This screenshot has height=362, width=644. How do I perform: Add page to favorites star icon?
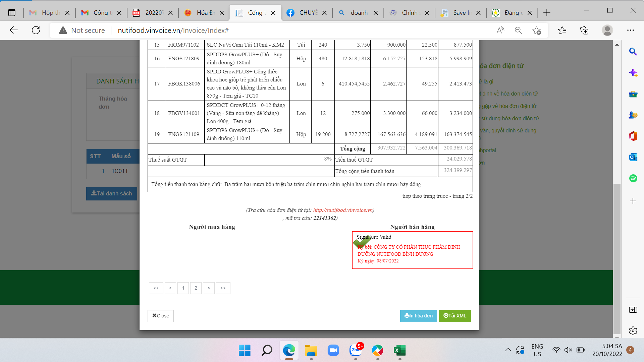(x=536, y=31)
